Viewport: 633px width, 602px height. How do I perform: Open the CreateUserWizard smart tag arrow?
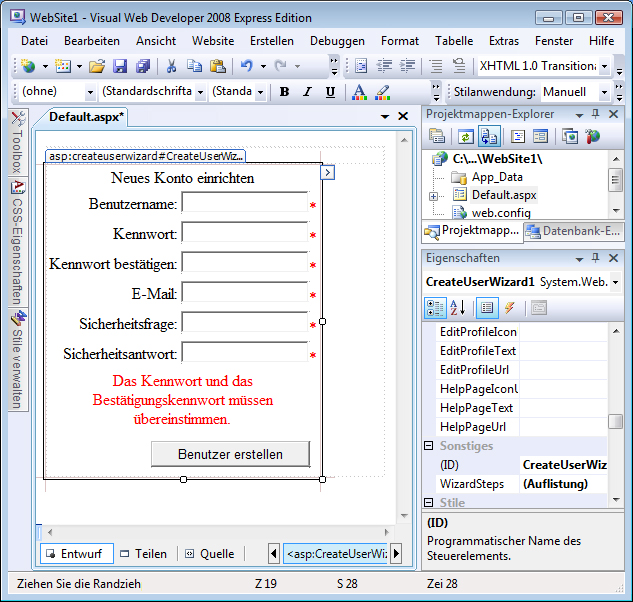pyautogui.click(x=327, y=173)
